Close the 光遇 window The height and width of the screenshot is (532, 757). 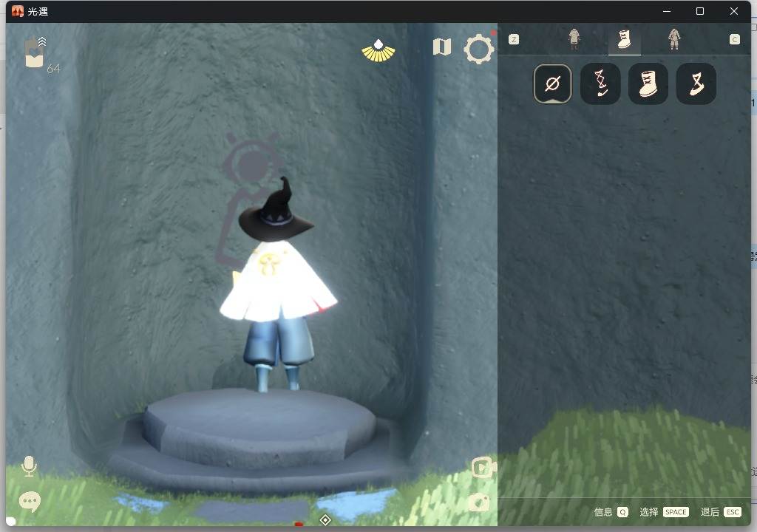734,11
